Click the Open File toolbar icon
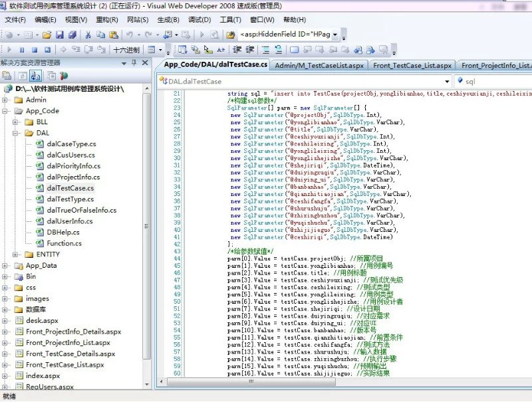 (47, 35)
